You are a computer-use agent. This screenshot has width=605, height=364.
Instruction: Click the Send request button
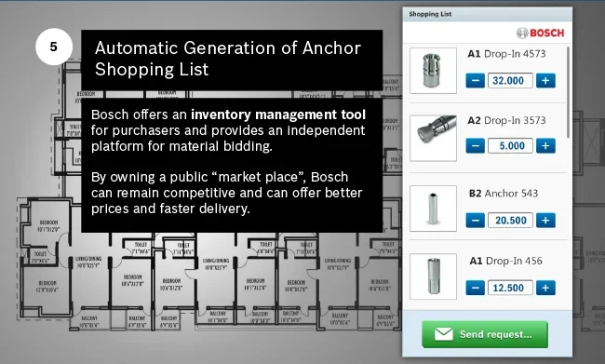(x=485, y=334)
